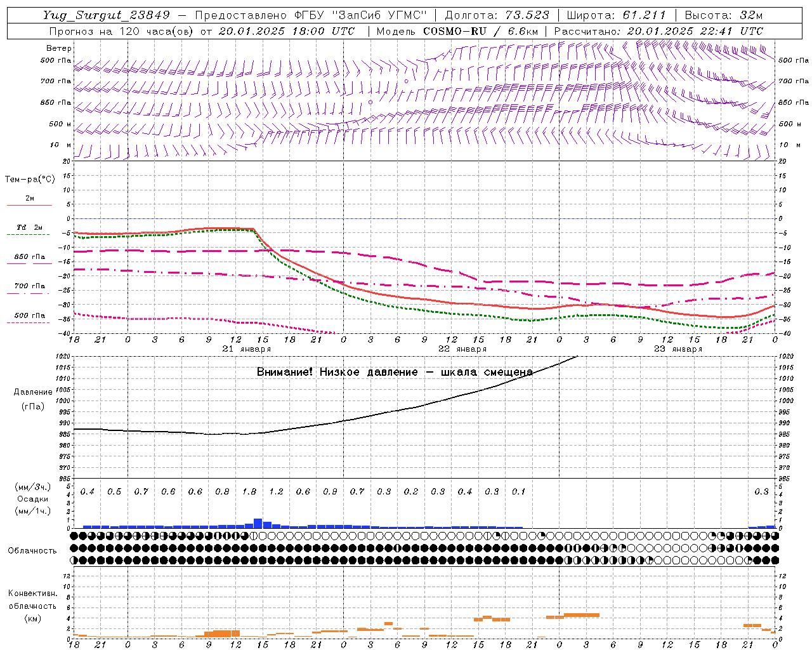
Task: Select the '10 м' wind level label on left
Action: (x=61, y=145)
